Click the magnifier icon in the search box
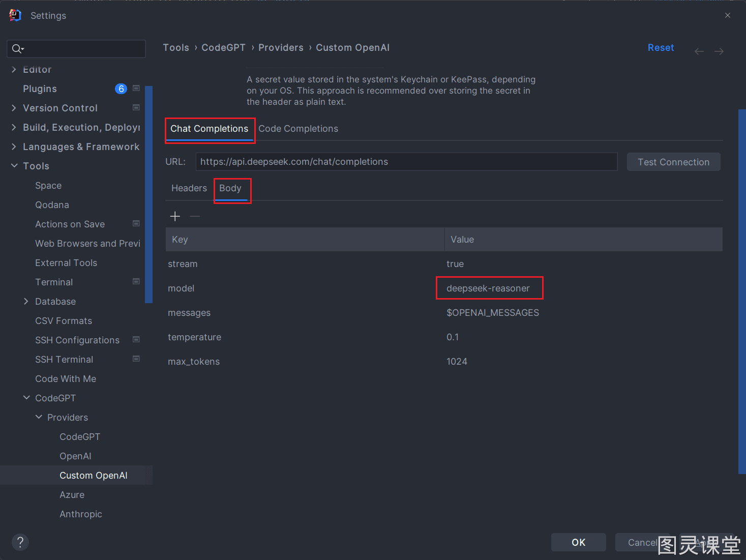 17,49
